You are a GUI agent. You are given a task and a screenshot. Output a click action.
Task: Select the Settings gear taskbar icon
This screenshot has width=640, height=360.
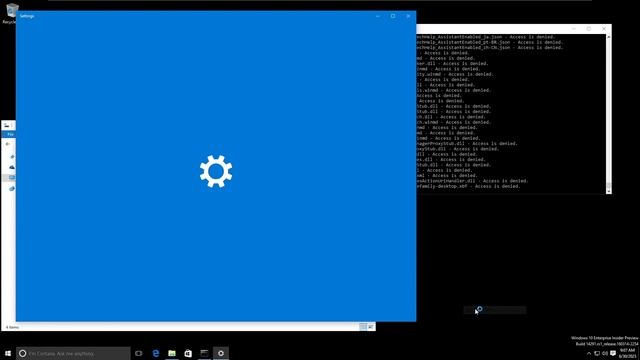221,353
